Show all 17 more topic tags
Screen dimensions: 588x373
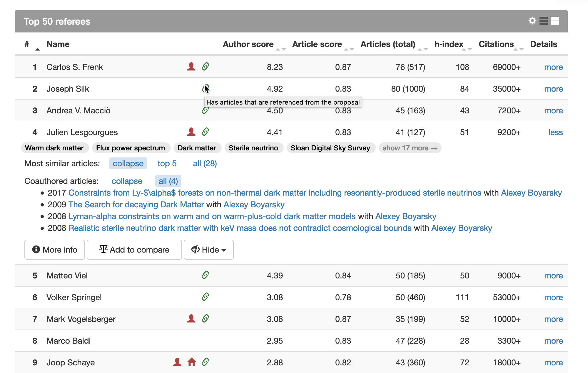click(x=409, y=148)
